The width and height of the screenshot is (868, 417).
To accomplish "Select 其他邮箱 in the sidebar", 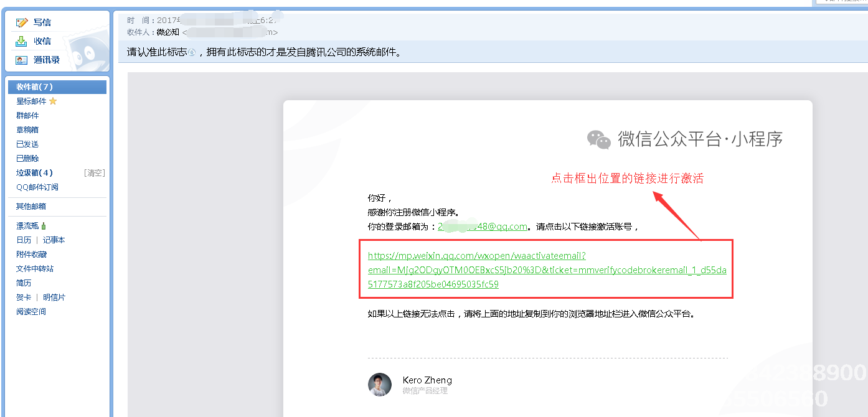I will pyautogui.click(x=31, y=207).
